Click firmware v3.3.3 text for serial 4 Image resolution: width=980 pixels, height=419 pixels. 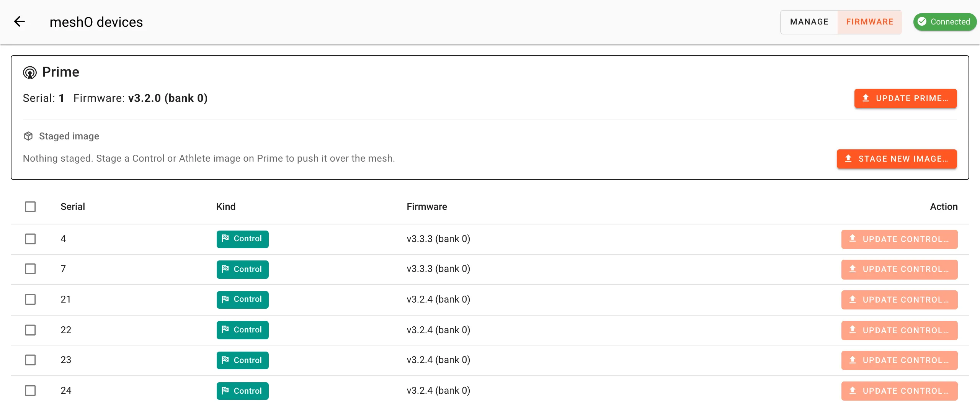point(438,239)
